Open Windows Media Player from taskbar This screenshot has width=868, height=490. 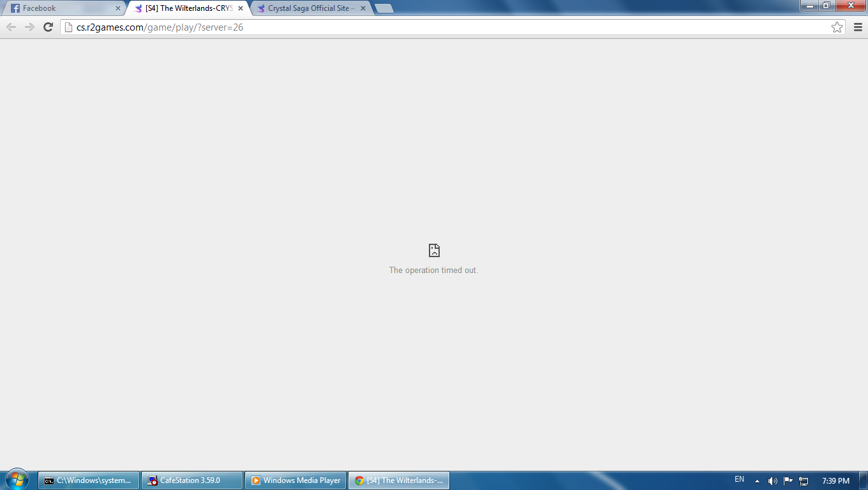pos(295,480)
